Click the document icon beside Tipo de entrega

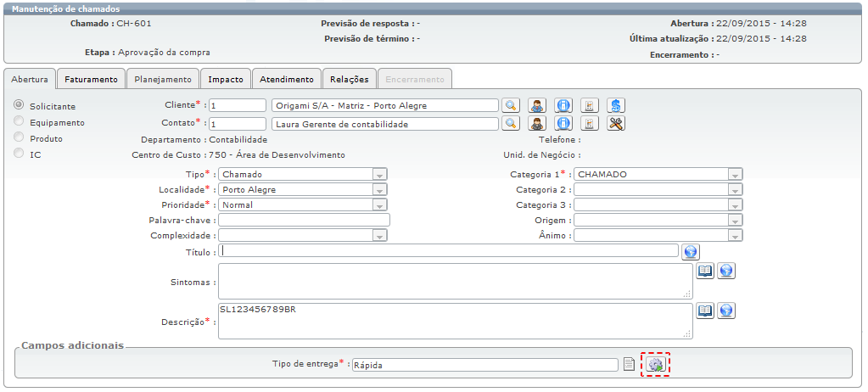click(629, 364)
